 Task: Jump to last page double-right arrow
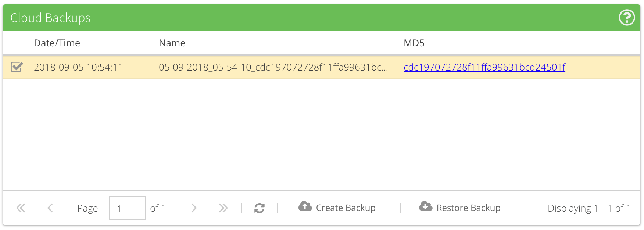coord(223,208)
